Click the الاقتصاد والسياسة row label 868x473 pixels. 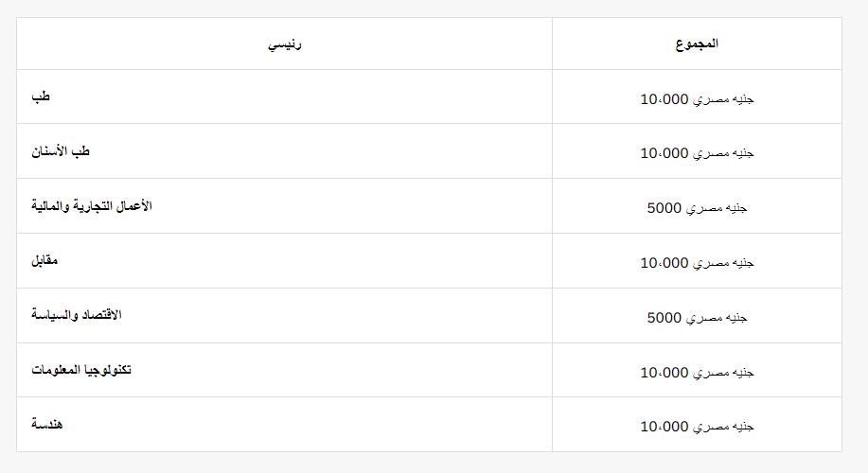[x=77, y=315]
